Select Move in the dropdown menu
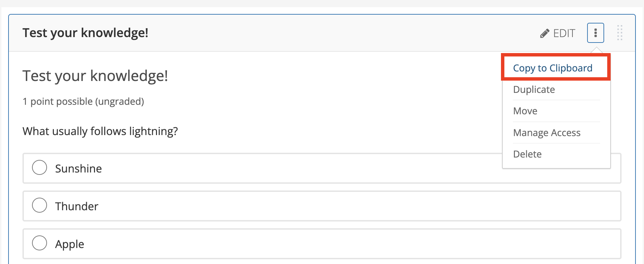 pyautogui.click(x=525, y=111)
